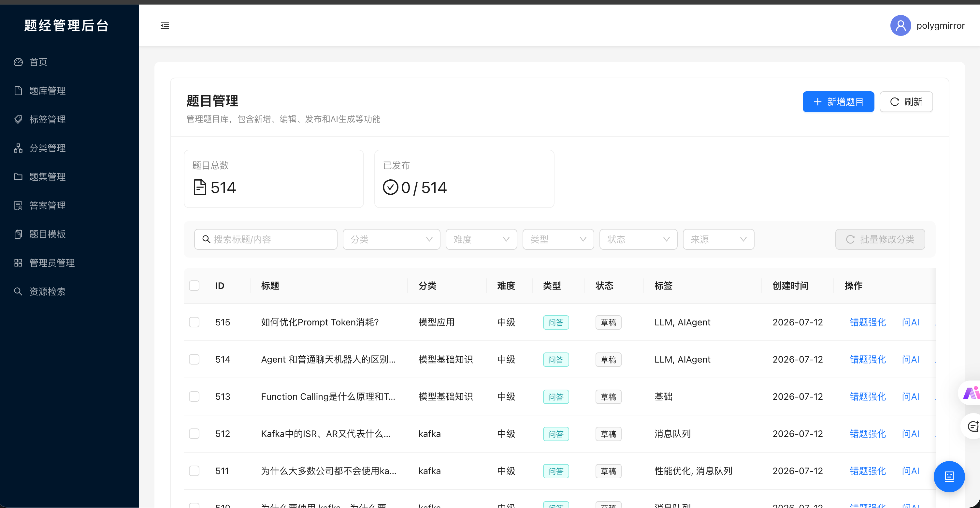Select 分类管理 in the sidebar
Screen dimensions: 980x508
click(69, 148)
